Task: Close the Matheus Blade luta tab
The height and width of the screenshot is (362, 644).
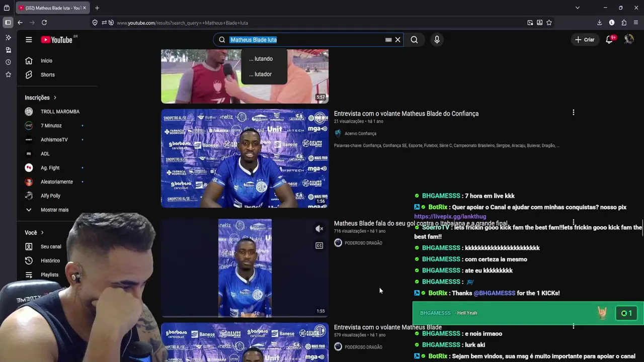Action: point(84,8)
